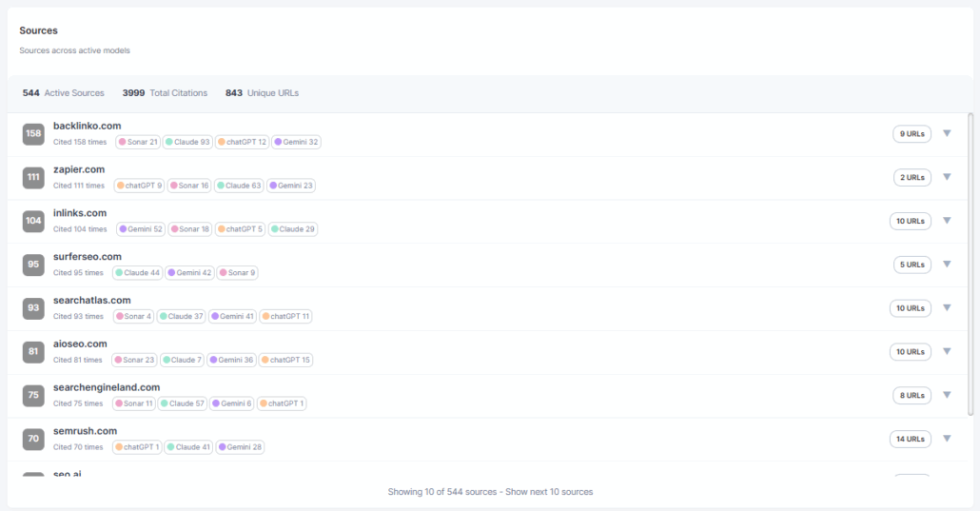This screenshot has width=980, height=511.
Task: Click Claude 63 tag on zapier.com
Action: coord(238,186)
